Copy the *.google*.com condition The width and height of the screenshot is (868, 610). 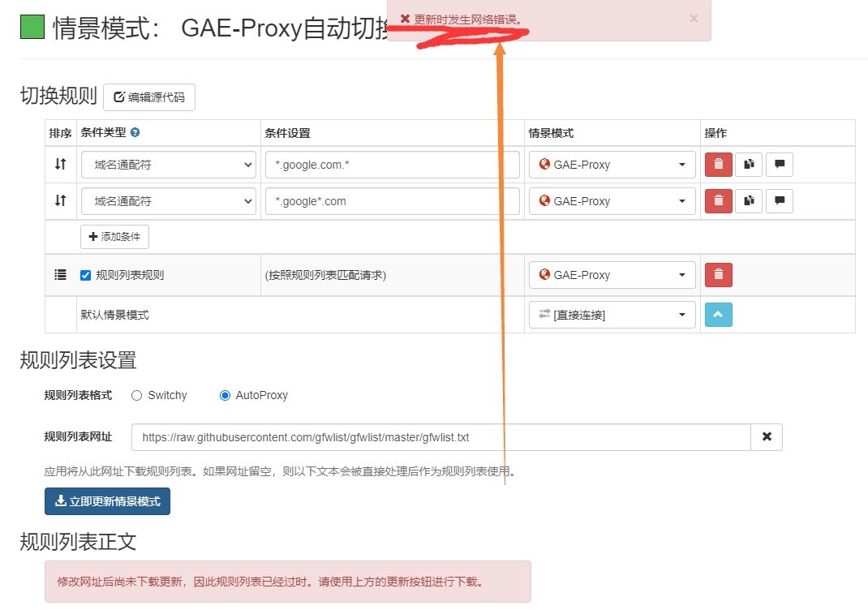pyautogui.click(x=749, y=200)
